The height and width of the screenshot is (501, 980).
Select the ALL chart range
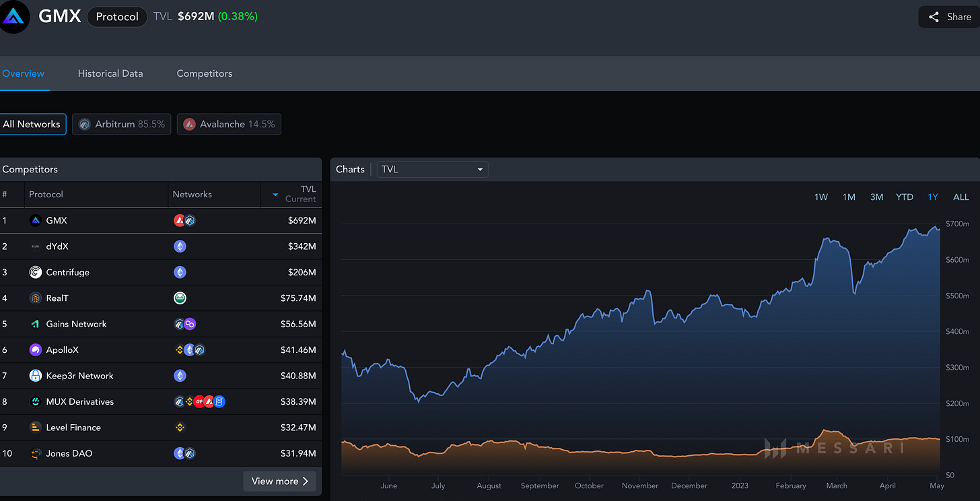(x=961, y=197)
